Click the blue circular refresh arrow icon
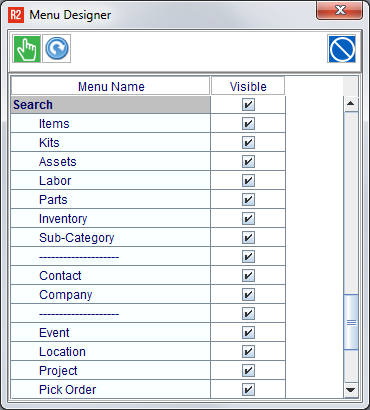The image size is (370, 410). 57,49
